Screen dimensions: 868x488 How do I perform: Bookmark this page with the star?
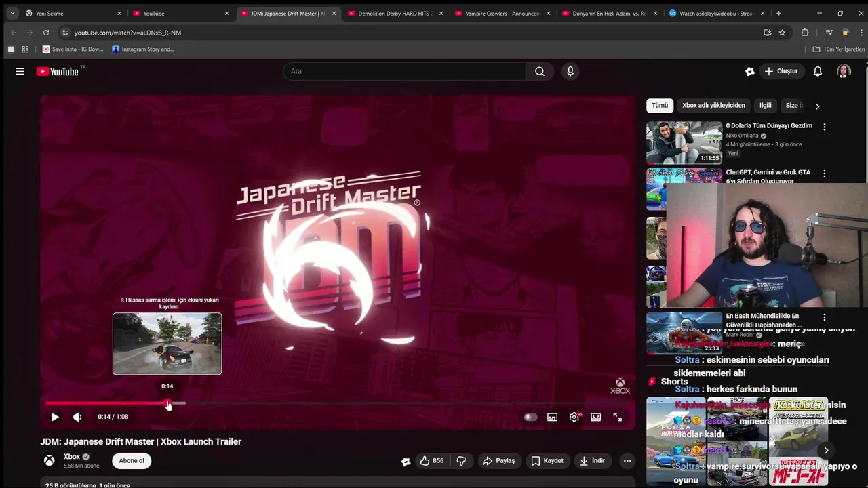(782, 32)
